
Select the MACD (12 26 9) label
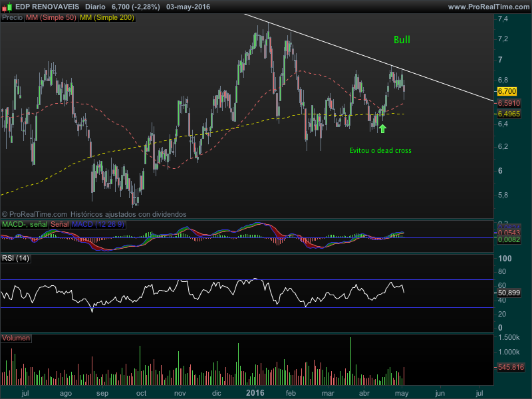[98, 224]
